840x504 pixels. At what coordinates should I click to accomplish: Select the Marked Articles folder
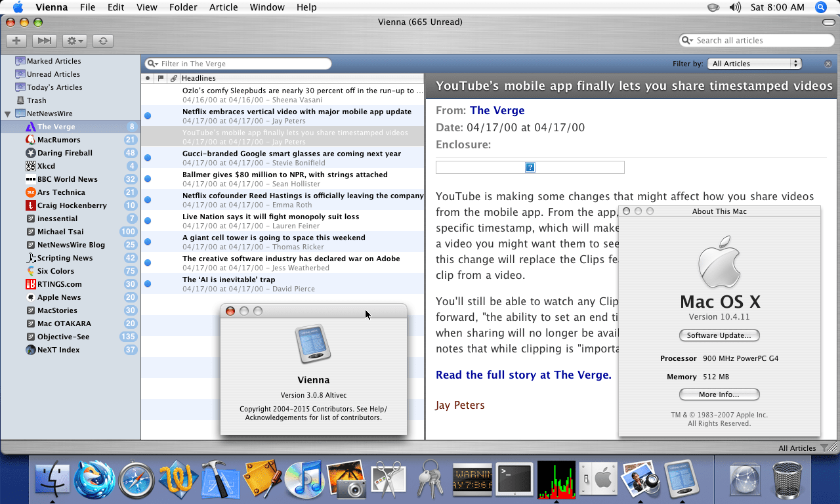53,61
